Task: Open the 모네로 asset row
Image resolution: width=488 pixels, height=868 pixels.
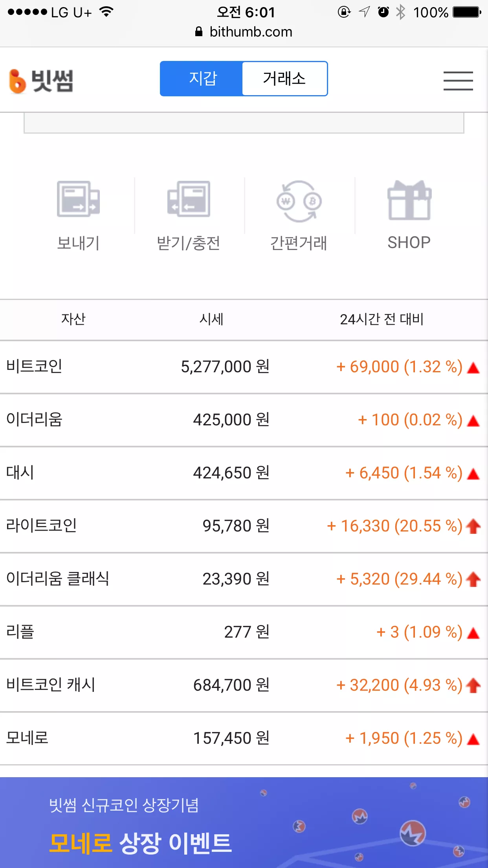Action: 244,738
